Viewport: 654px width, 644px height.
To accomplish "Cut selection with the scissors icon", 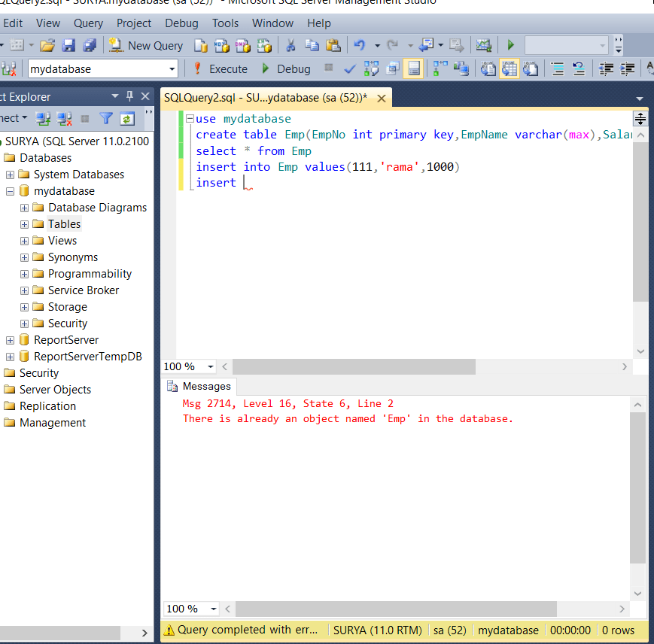I will click(x=290, y=45).
